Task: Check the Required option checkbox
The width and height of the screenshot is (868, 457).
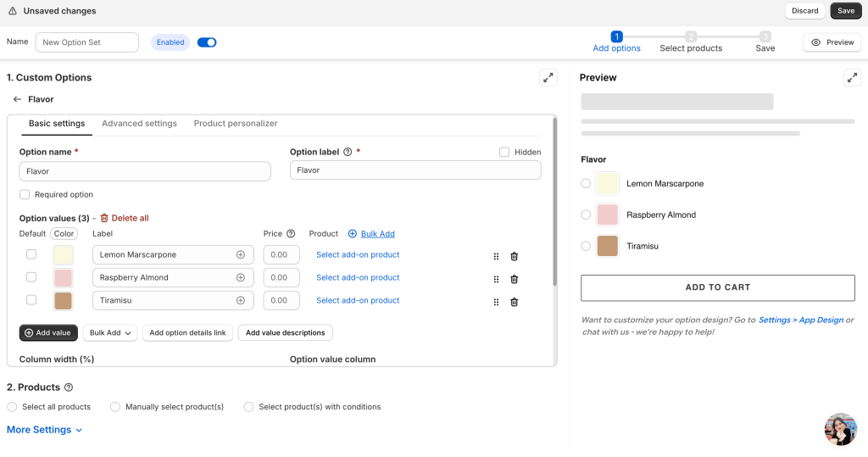Action: (25, 195)
